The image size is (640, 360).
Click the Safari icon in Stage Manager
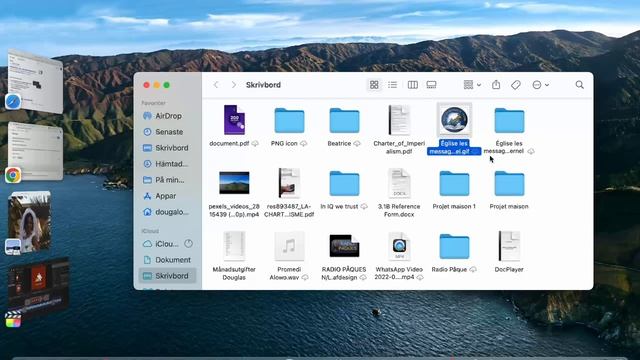coord(13,102)
